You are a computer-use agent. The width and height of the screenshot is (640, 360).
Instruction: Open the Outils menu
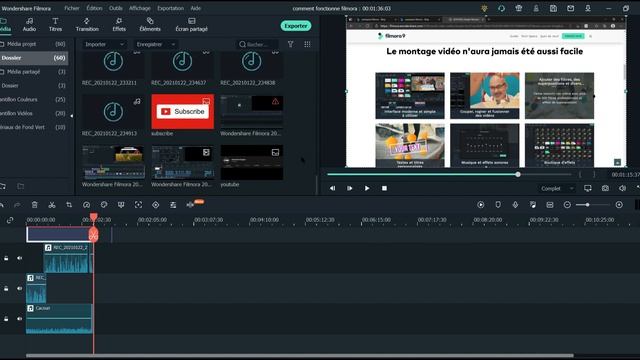pyautogui.click(x=116, y=8)
